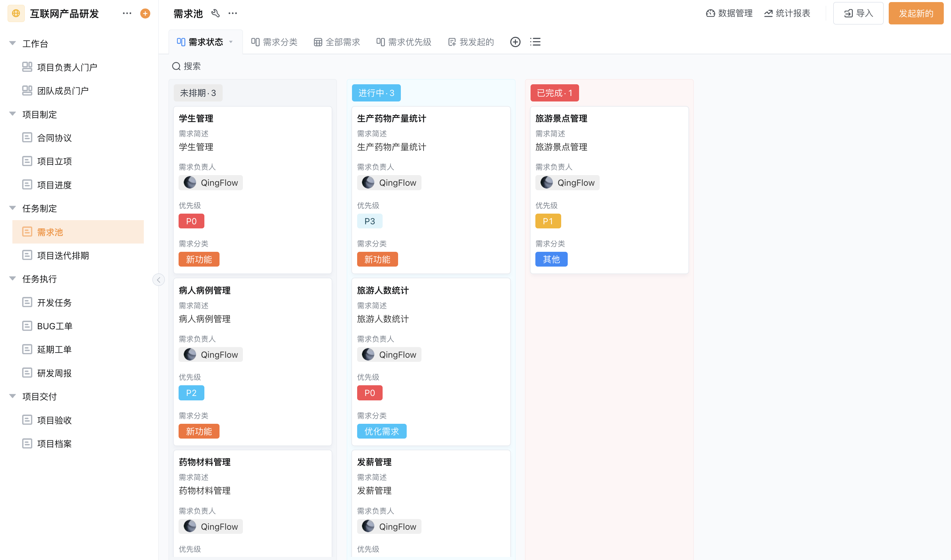Click the 项目进度 form icon
This screenshot has height=560, width=951.
(27, 185)
